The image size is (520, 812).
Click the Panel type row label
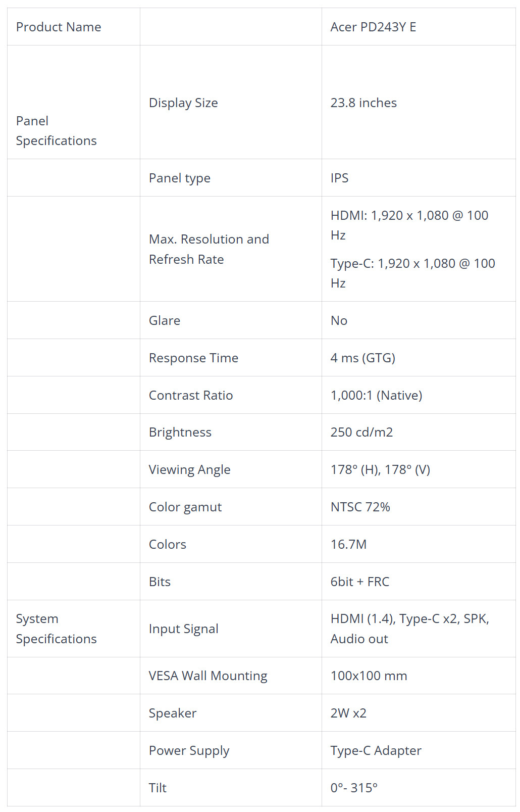pos(180,178)
